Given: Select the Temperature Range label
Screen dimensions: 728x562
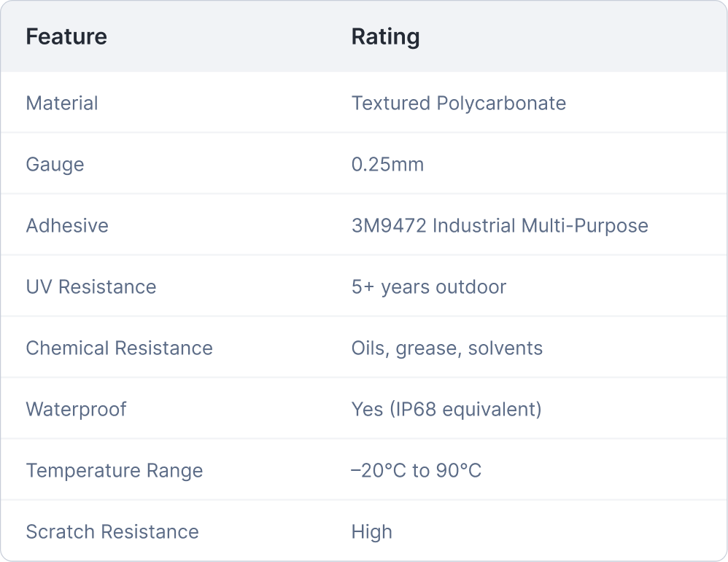Looking at the screenshot, I should click(115, 470).
